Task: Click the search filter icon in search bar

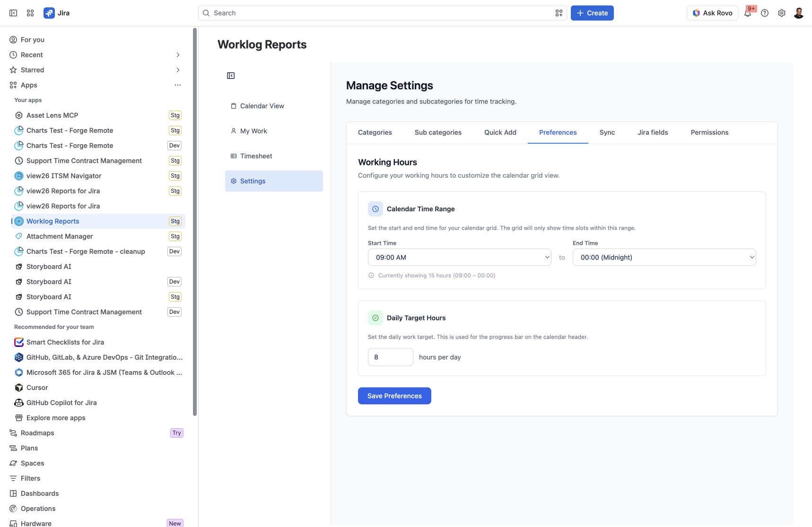Action: (559, 13)
